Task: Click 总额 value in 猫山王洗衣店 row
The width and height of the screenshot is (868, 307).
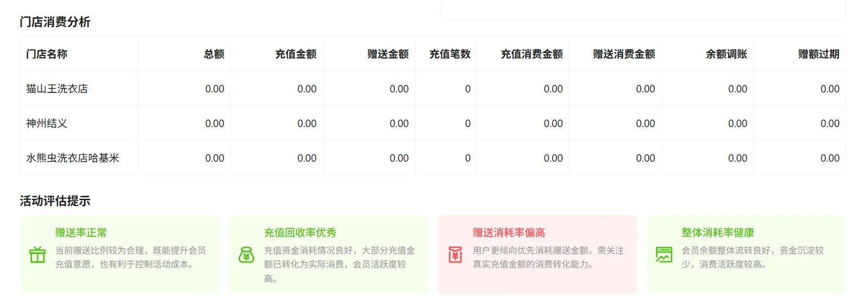Action: coord(215,89)
